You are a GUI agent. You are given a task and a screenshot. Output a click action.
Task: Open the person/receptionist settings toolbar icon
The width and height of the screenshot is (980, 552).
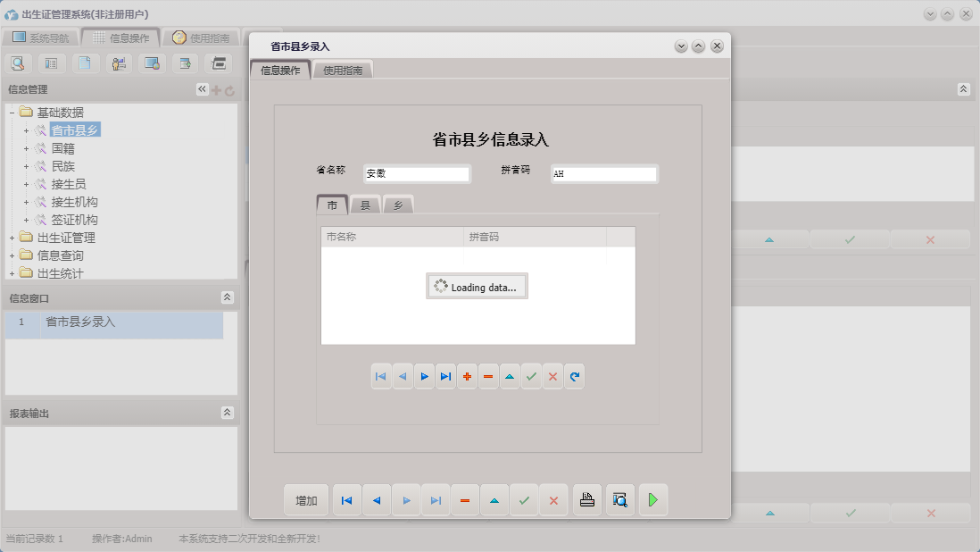point(118,63)
